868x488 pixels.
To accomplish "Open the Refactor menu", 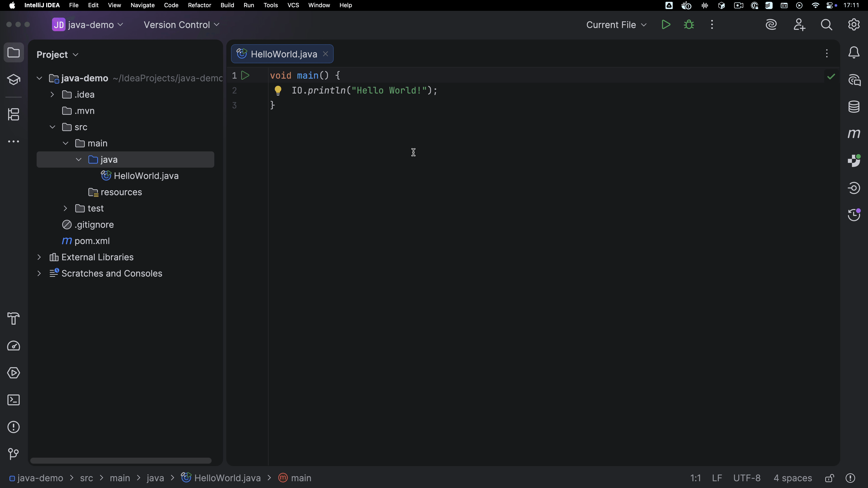I will point(199,5).
